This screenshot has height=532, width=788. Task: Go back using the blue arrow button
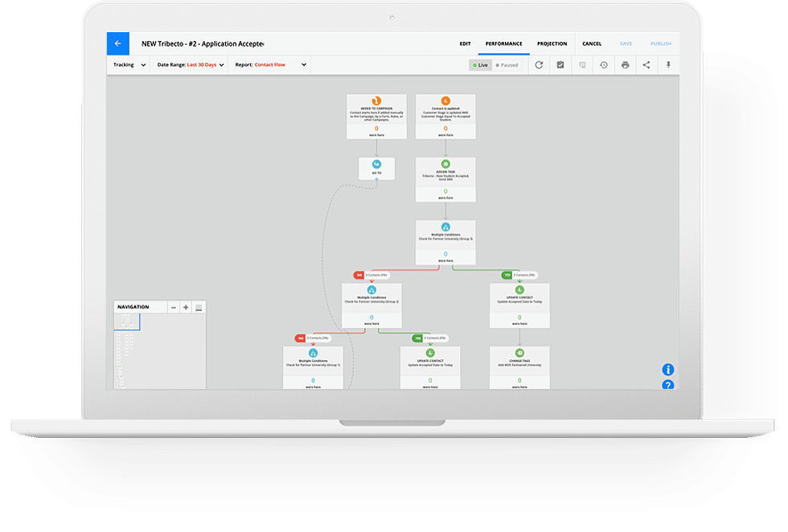[117, 43]
